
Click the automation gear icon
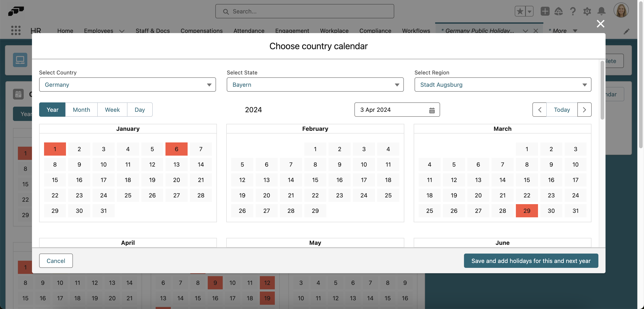[x=587, y=11]
